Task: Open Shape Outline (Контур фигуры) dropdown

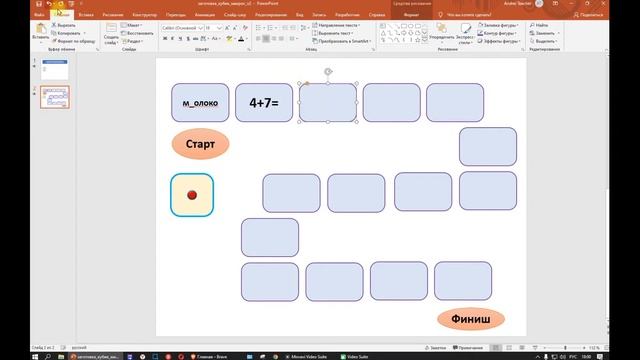Action: [497, 33]
